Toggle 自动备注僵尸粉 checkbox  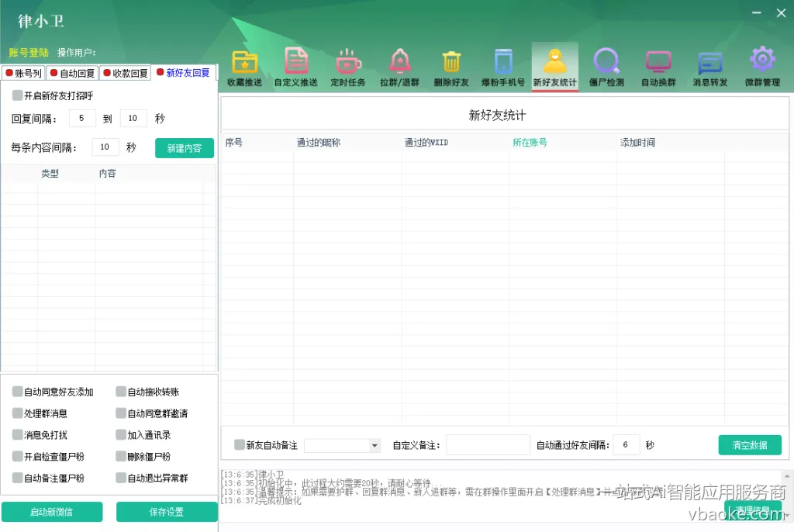18,478
